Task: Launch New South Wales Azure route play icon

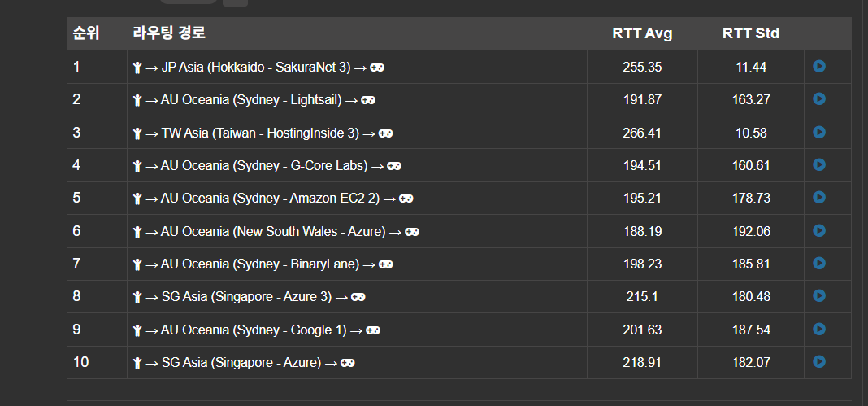Action: (x=819, y=230)
